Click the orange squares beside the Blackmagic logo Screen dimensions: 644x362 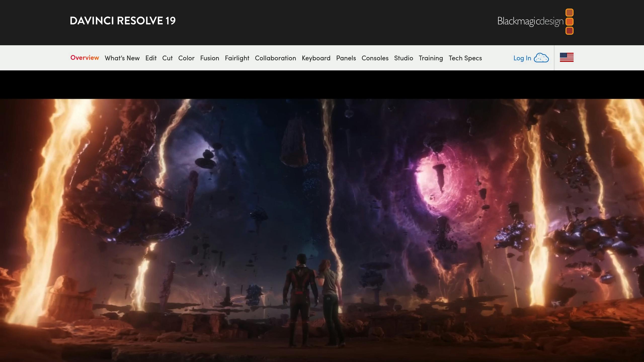[569, 21]
